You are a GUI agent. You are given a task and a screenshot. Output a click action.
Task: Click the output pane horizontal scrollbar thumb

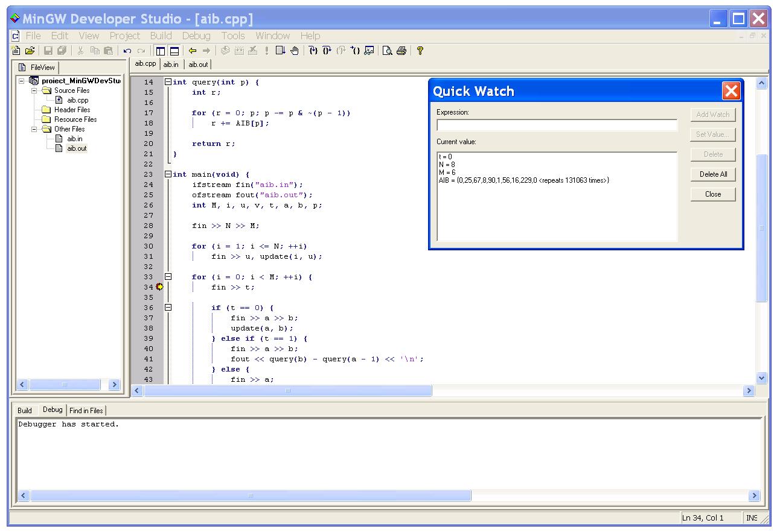251,496
